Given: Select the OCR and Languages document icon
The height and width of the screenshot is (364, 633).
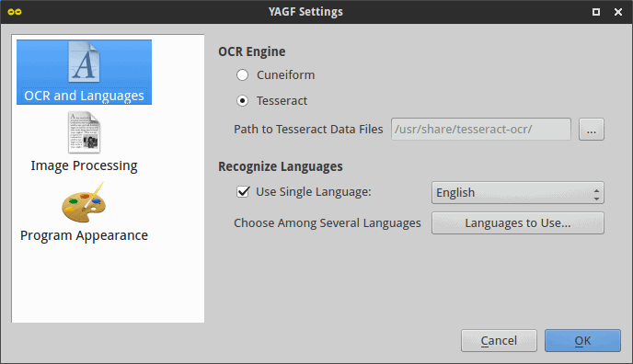Looking at the screenshot, I should [x=84, y=63].
